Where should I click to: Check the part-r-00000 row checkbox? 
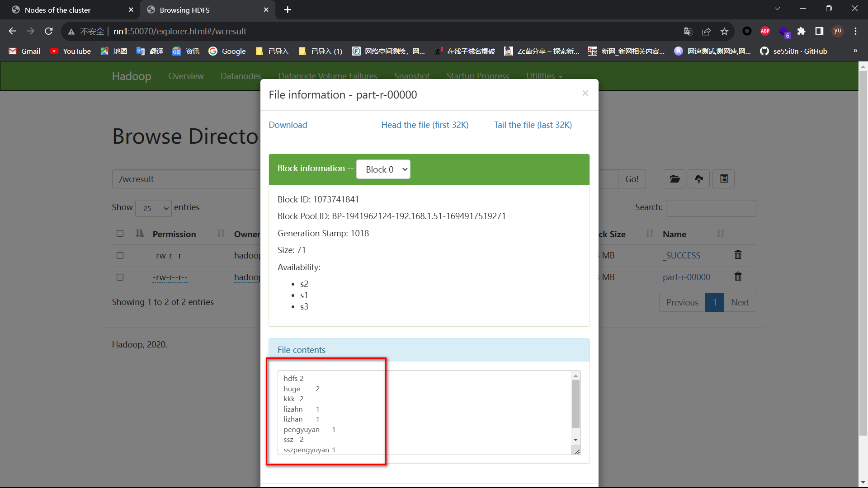point(120,277)
